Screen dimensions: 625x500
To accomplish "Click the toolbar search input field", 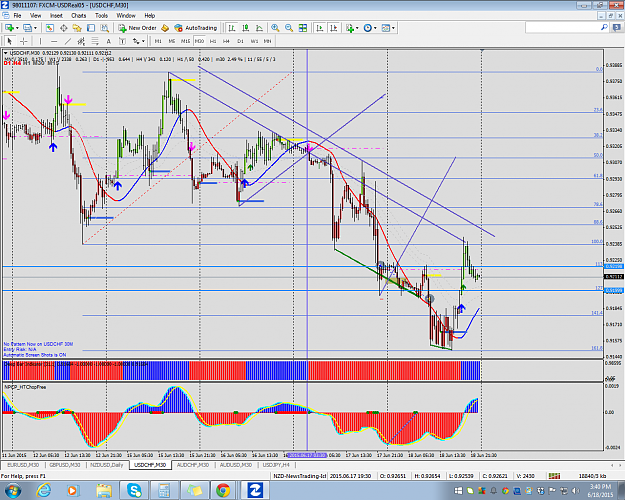I will pos(563,28).
